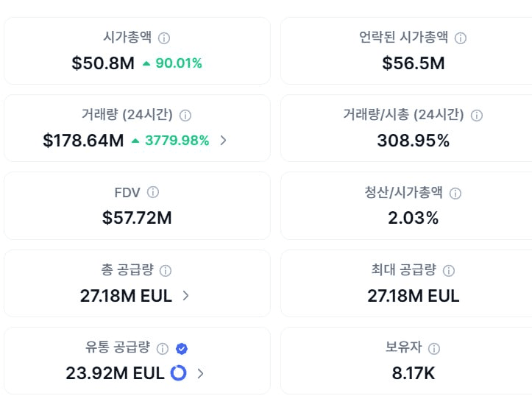Click info icon beside 보유자
This screenshot has height=396, width=532.
pyautogui.click(x=434, y=348)
